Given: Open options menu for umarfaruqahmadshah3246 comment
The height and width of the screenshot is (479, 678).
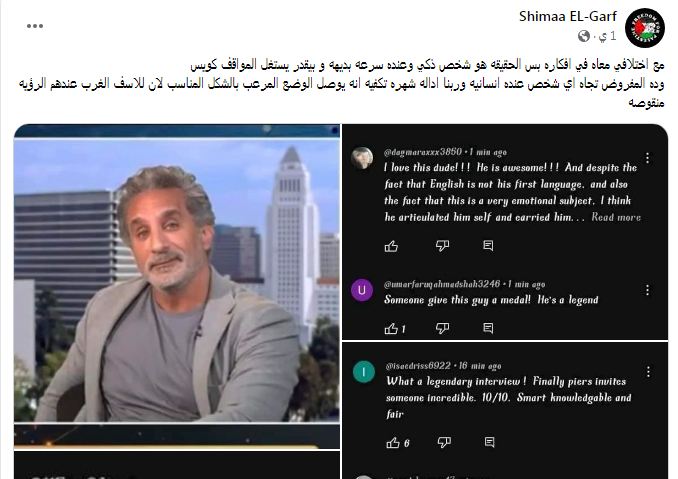Looking at the screenshot, I should [x=647, y=290].
